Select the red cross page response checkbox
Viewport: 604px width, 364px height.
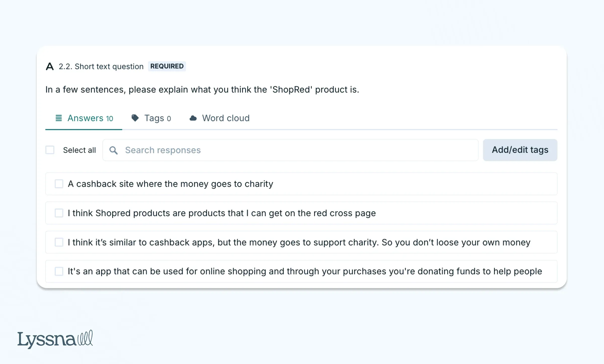[59, 213]
